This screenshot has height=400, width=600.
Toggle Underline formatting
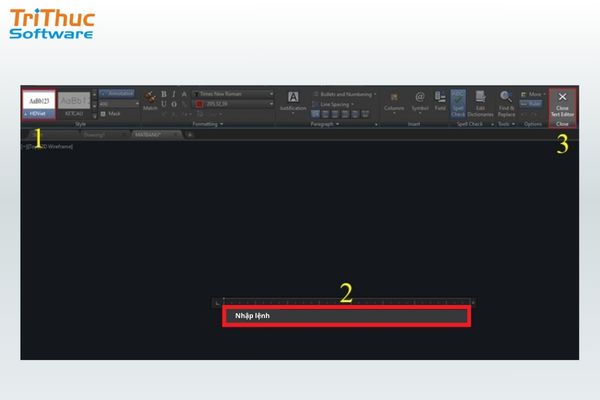[x=164, y=104]
